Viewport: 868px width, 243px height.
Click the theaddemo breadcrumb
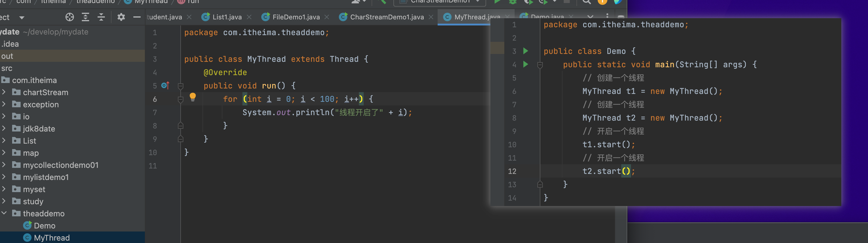point(95,2)
